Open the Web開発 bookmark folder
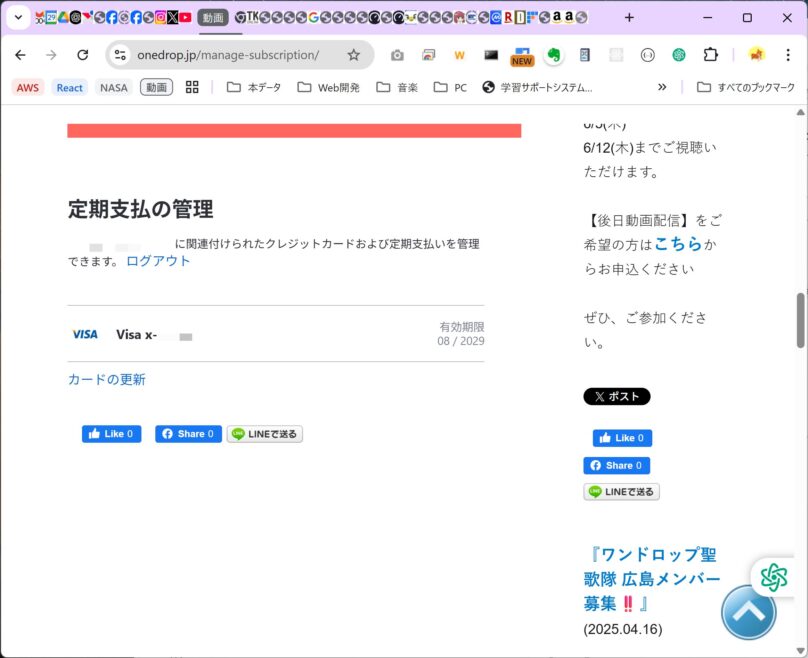 (328, 87)
